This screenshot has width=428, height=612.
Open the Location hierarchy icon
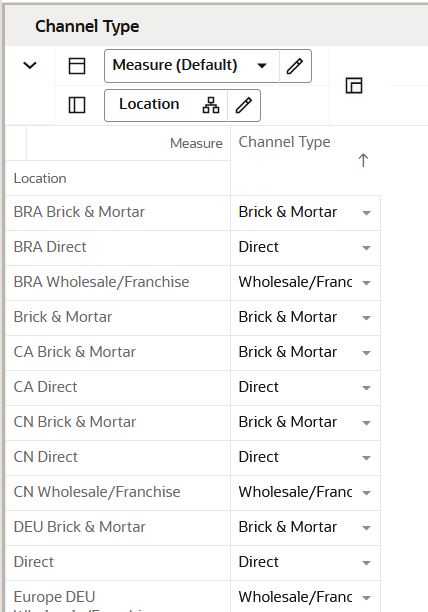coord(211,105)
